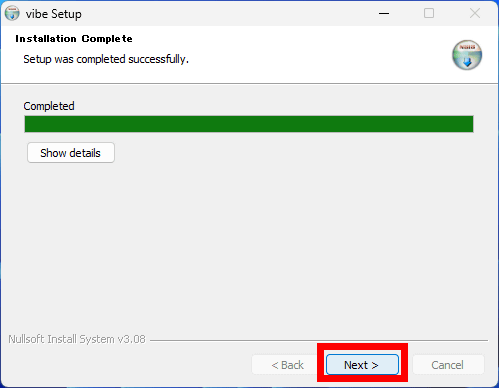The height and width of the screenshot is (388, 499).
Task: Click the separator line beside Nullsoft branding
Action: click(x=319, y=340)
